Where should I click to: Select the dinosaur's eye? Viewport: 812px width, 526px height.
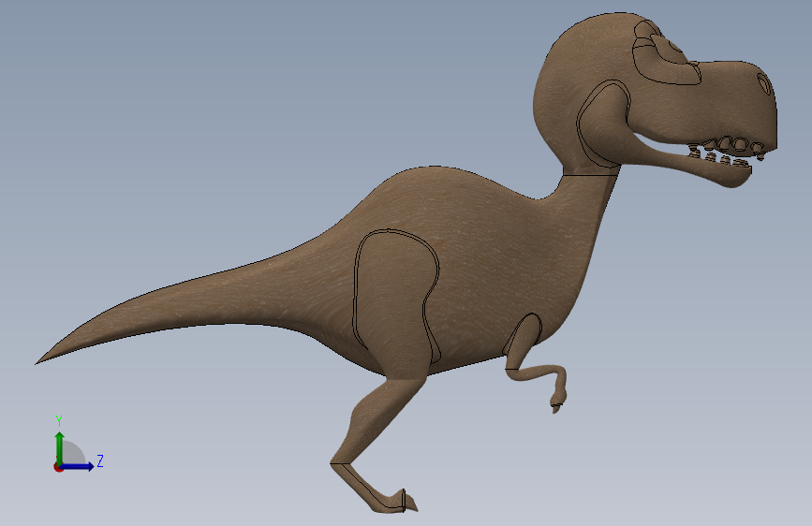674,46
